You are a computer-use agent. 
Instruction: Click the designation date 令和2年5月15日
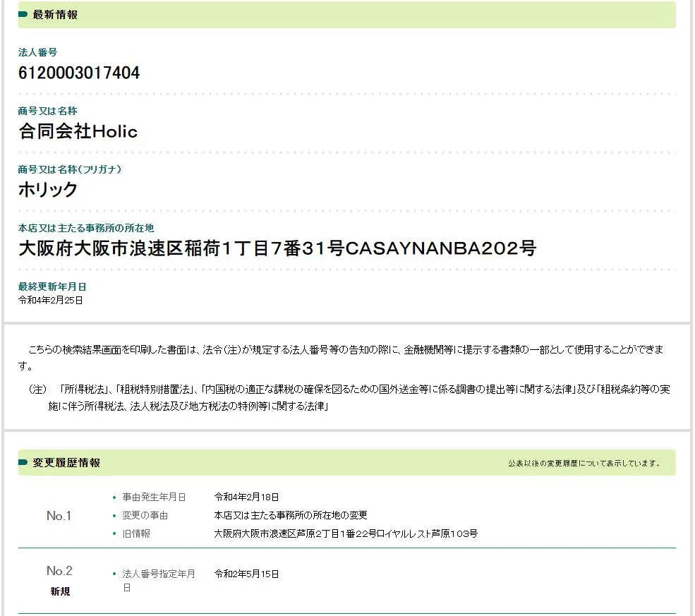coord(247,574)
